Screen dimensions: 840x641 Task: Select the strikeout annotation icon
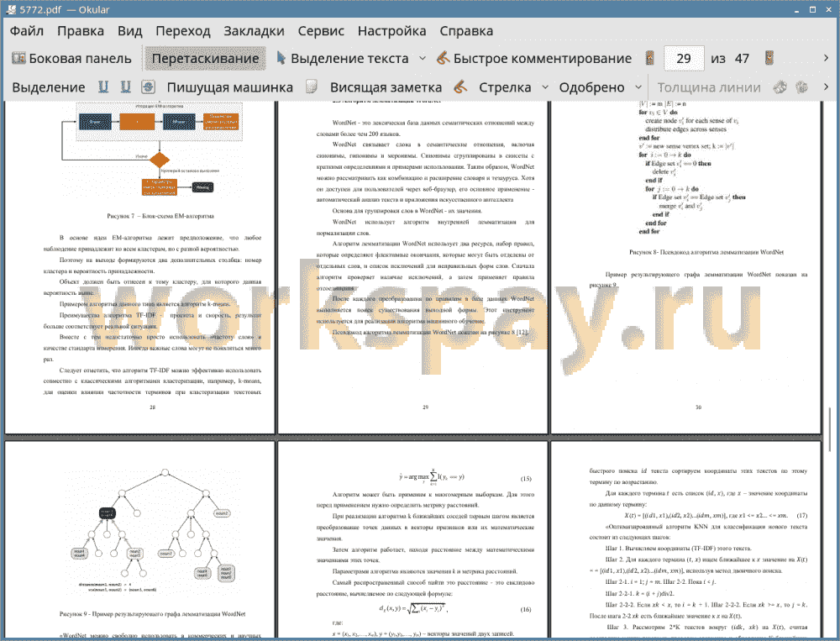coord(149,87)
